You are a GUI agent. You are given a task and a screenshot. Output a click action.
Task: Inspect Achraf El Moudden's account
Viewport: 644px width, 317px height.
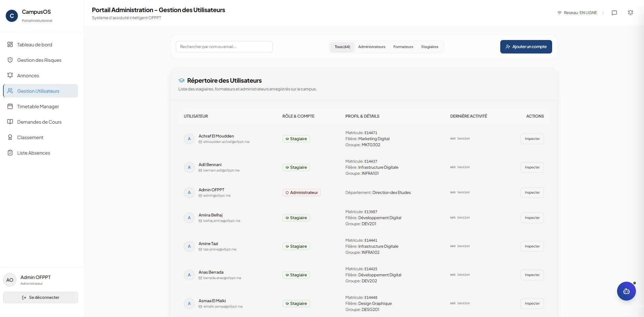(532, 139)
